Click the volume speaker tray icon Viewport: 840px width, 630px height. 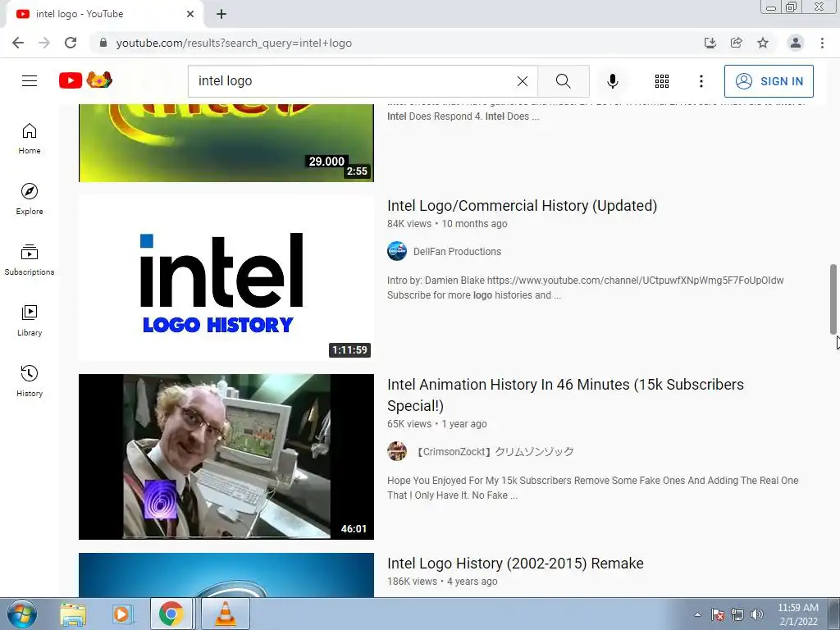pos(757,614)
